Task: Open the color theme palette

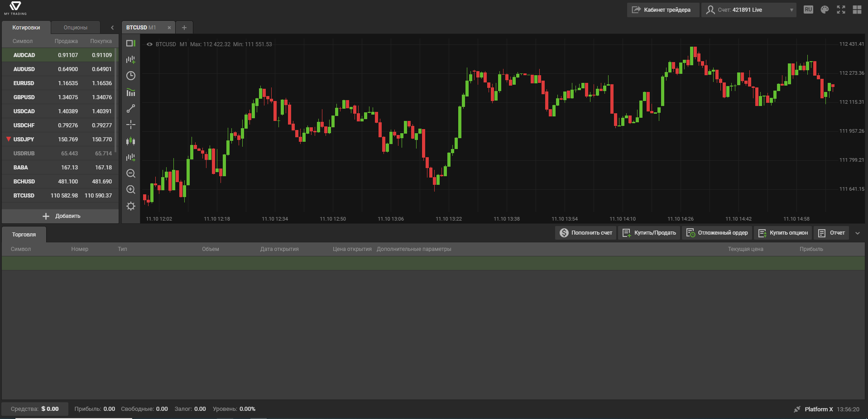Action: tap(825, 10)
